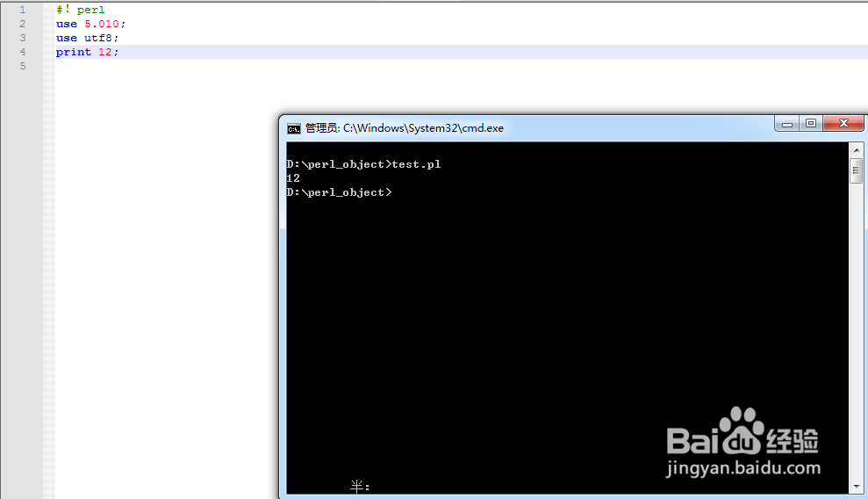Click line number 2 in editor gutter

(x=23, y=24)
